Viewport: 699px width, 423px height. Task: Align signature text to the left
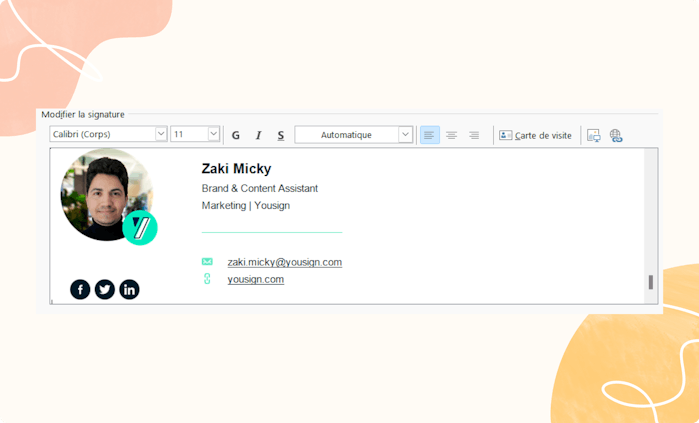tap(430, 135)
